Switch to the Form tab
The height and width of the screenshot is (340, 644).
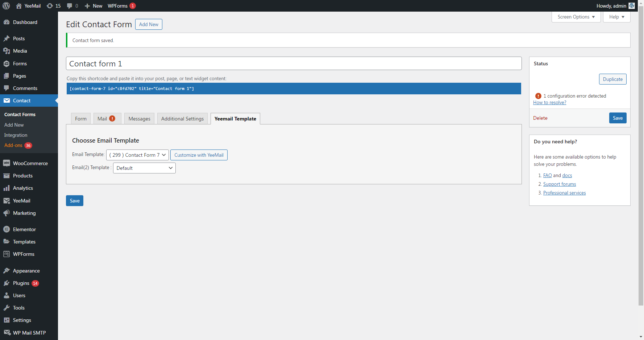pyautogui.click(x=81, y=119)
